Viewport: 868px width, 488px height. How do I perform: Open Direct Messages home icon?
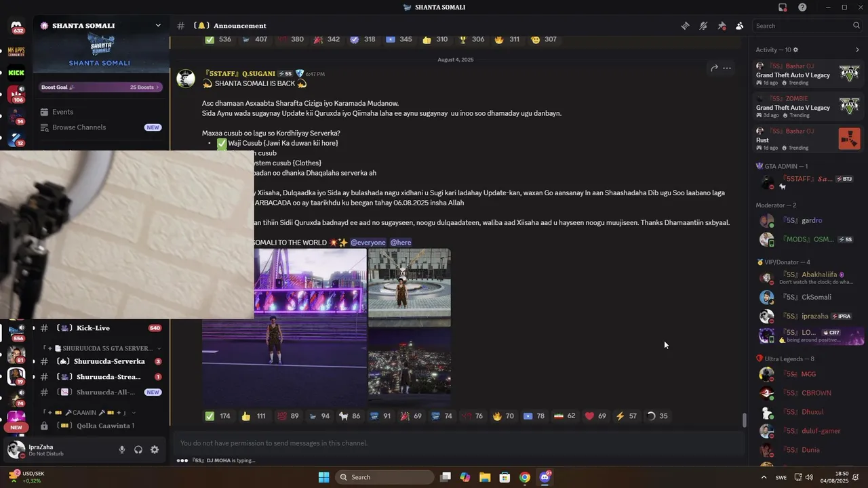pos(16,26)
